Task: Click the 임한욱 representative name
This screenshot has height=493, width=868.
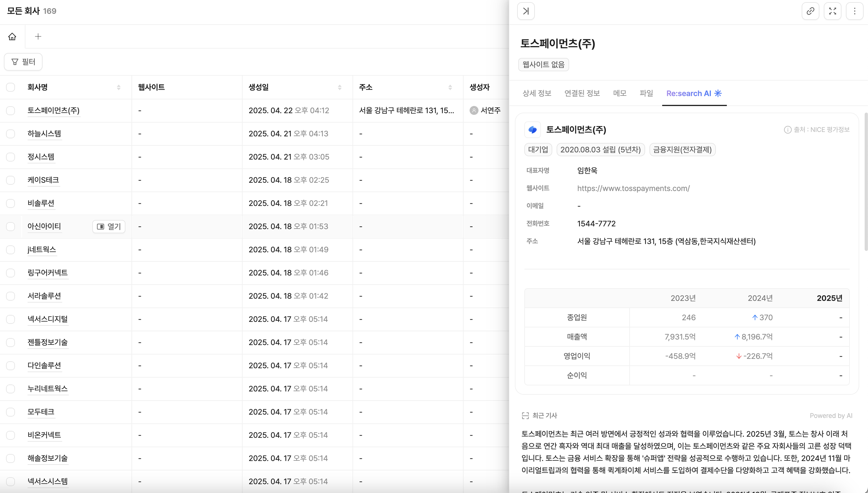Action: (587, 171)
